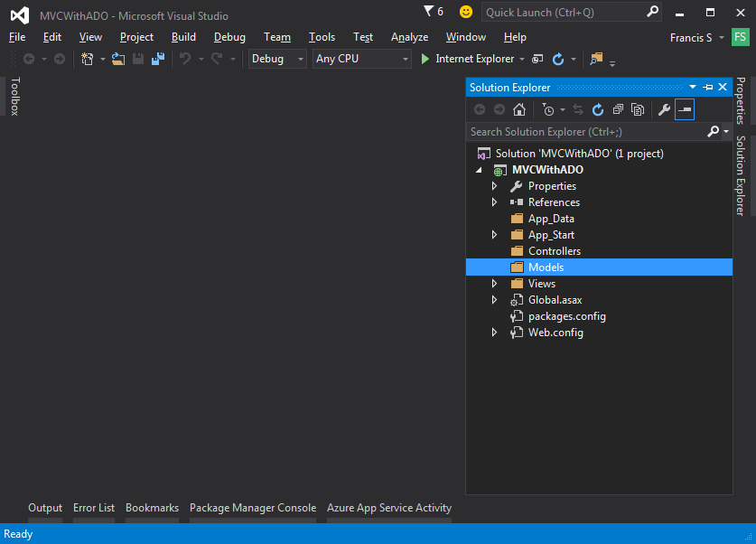Toggle Show All Files icon in Solution Explorer
This screenshot has height=544, width=756.
point(638,110)
